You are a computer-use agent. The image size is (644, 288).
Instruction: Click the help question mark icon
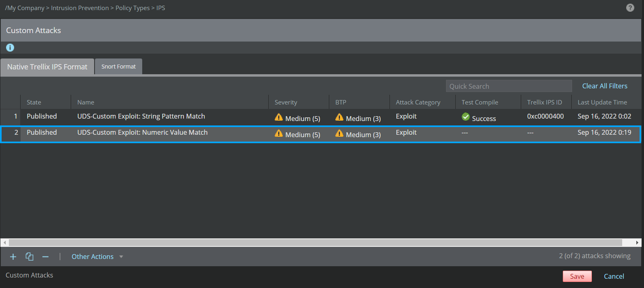630,8
